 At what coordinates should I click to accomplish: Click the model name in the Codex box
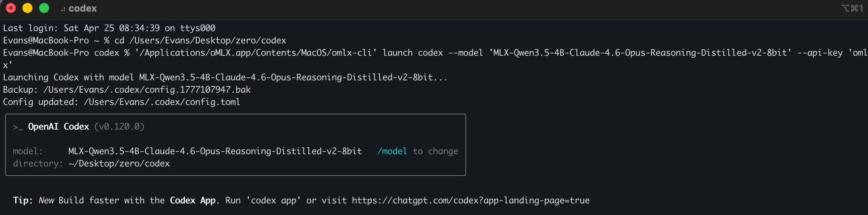tap(215, 151)
